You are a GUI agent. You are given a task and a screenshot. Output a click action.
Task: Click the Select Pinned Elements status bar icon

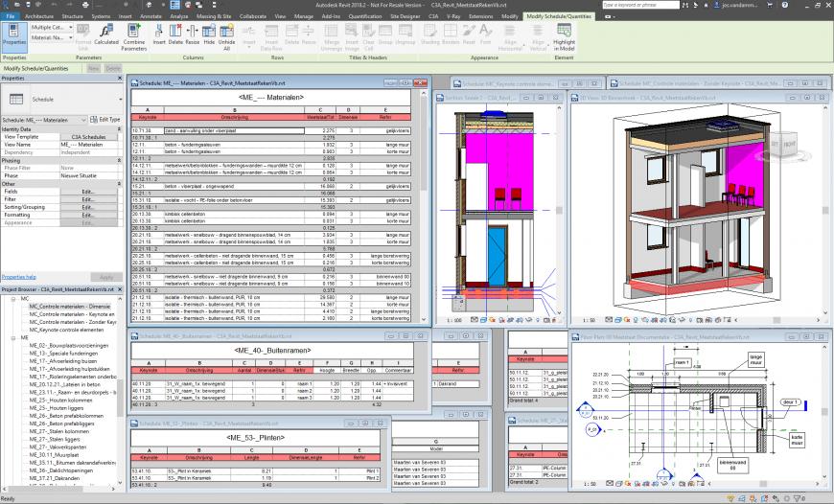754,498
